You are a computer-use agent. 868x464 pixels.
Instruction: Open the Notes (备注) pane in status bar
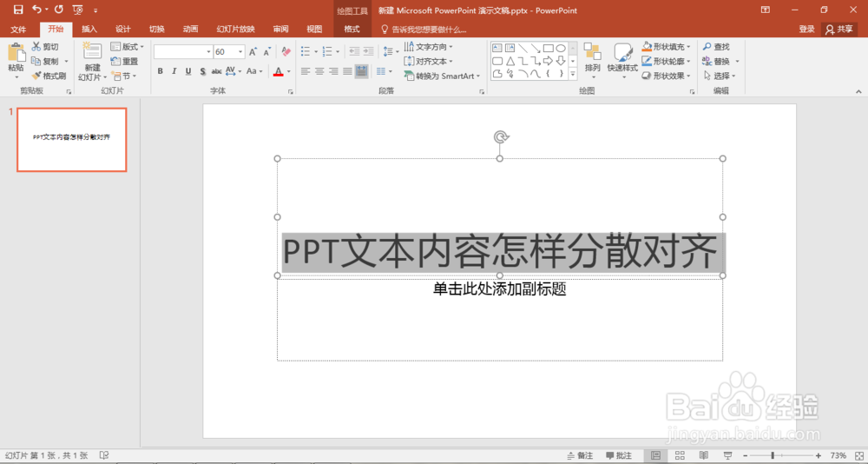(x=580, y=455)
